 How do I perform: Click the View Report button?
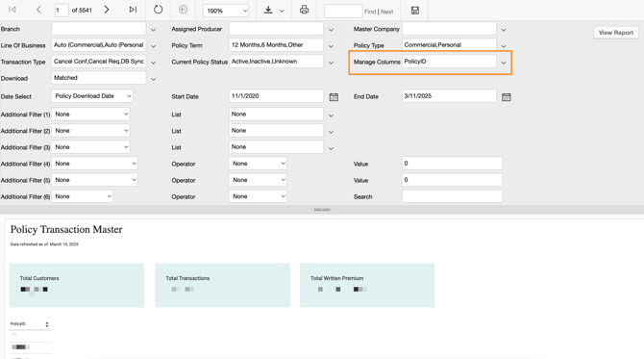coord(616,33)
